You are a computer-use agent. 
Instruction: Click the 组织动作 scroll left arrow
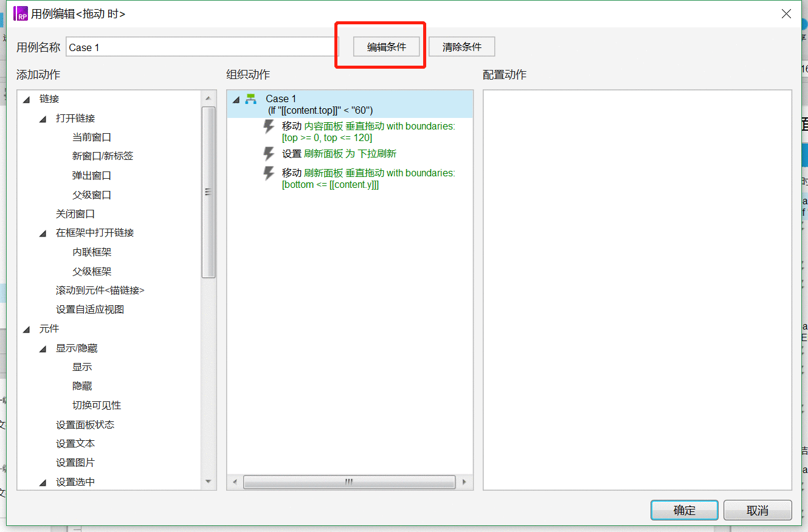point(235,482)
